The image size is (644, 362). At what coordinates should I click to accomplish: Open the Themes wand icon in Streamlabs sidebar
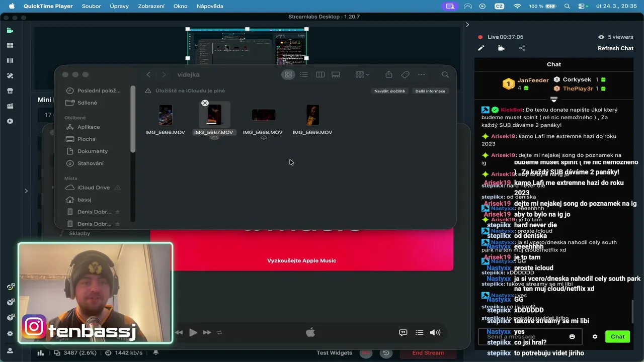click(x=10, y=76)
